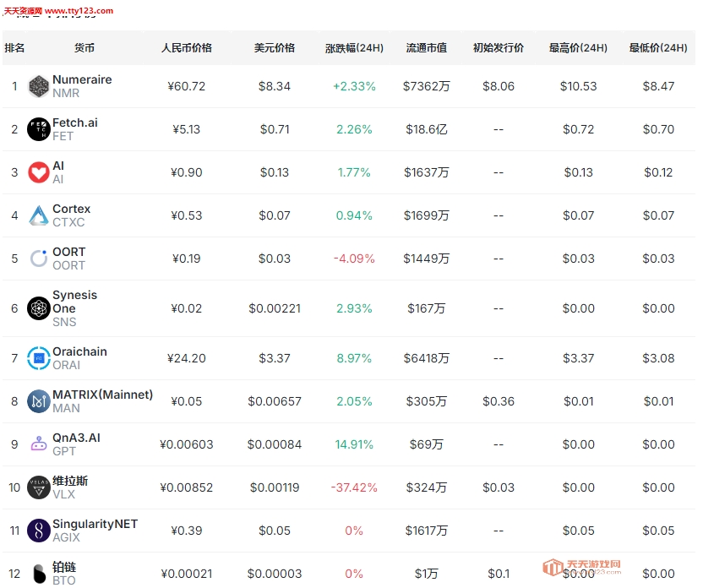This screenshot has height=588, width=703.
Task: Click the 14.91% change value
Action: tap(354, 444)
